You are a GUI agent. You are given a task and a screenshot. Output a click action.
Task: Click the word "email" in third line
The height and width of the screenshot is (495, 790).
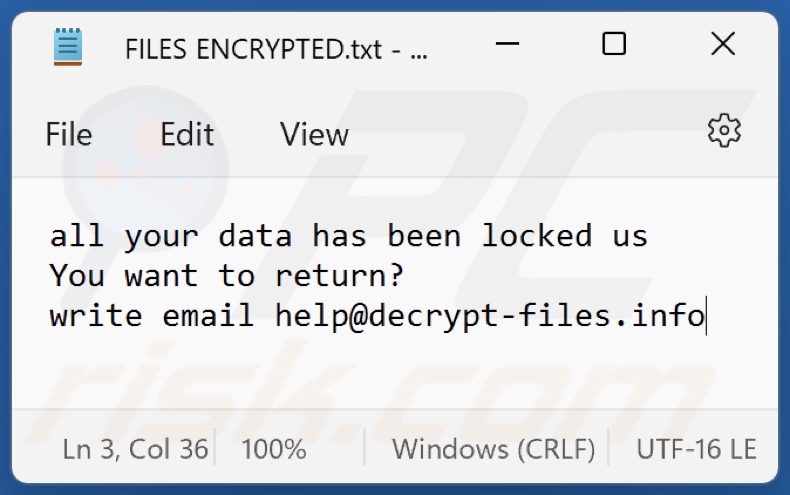[208, 315]
